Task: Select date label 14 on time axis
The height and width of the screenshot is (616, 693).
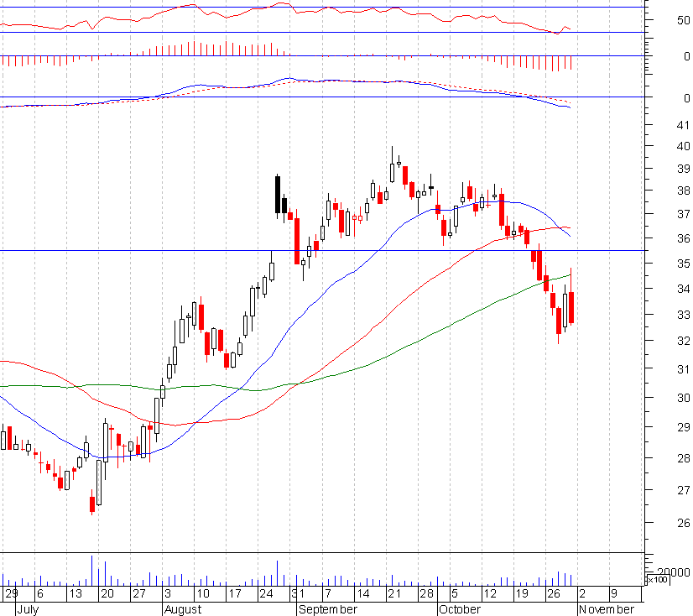Action: [x=362, y=593]
